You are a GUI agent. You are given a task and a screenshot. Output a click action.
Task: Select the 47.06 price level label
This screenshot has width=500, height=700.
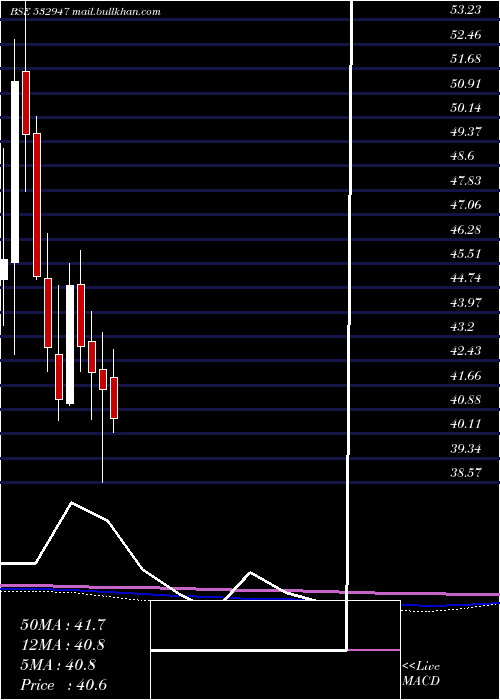click(466, 205)
